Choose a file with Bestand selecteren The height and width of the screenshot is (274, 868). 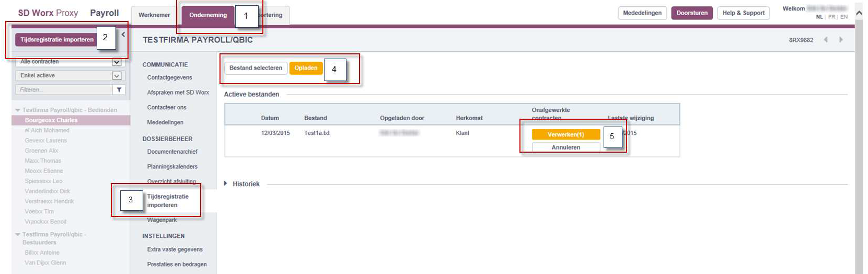click(x=256, y=68)
